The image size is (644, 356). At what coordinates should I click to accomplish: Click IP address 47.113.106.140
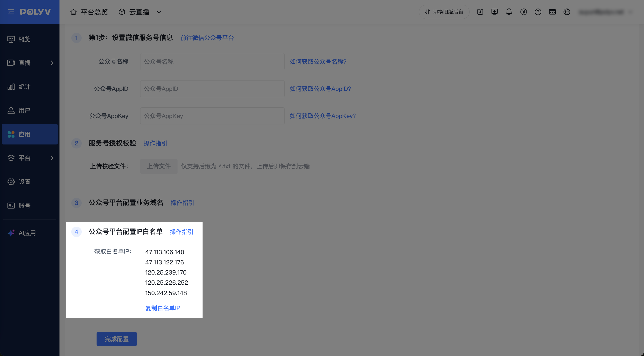165,252
